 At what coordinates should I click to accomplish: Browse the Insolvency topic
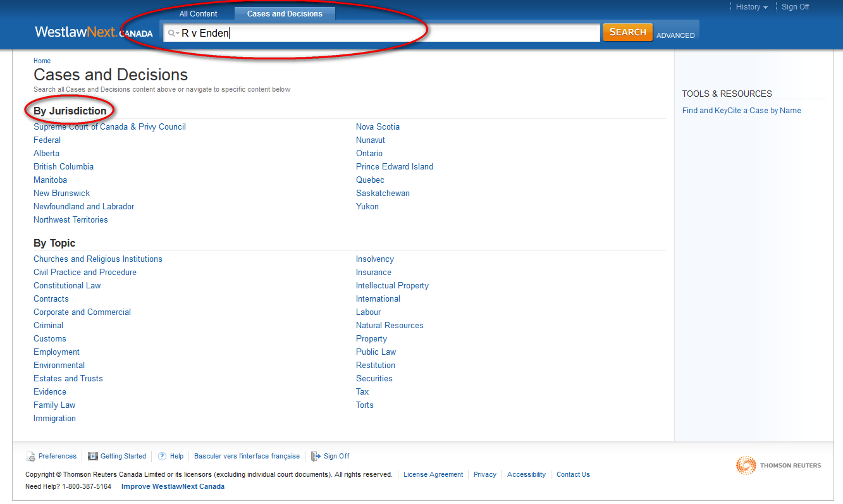(374, 259)
